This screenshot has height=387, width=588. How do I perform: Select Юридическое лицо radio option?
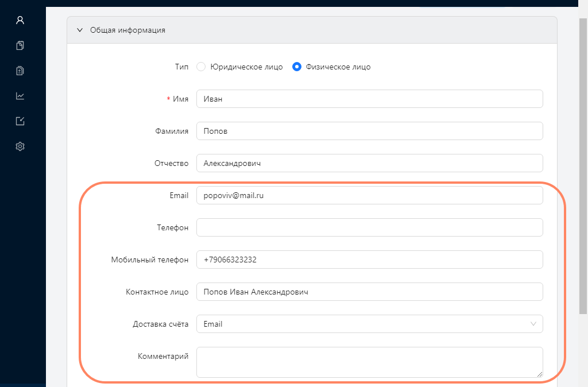tap(201, 67)
